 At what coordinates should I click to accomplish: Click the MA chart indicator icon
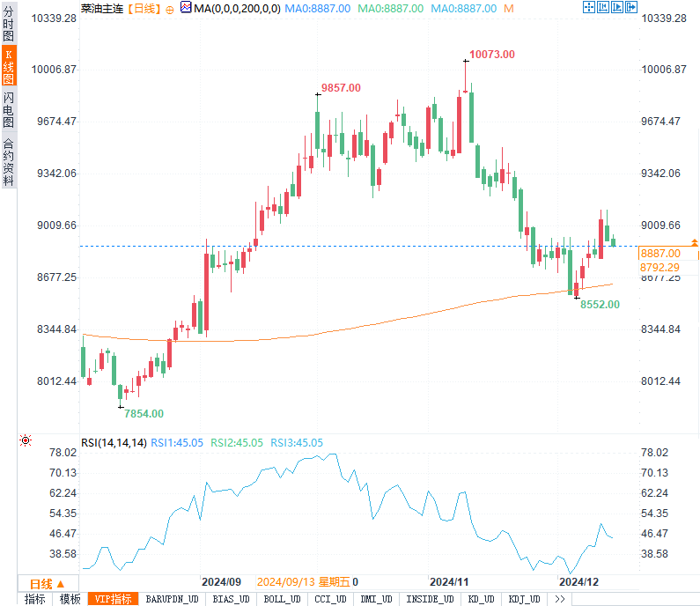(x=186, y=7)
